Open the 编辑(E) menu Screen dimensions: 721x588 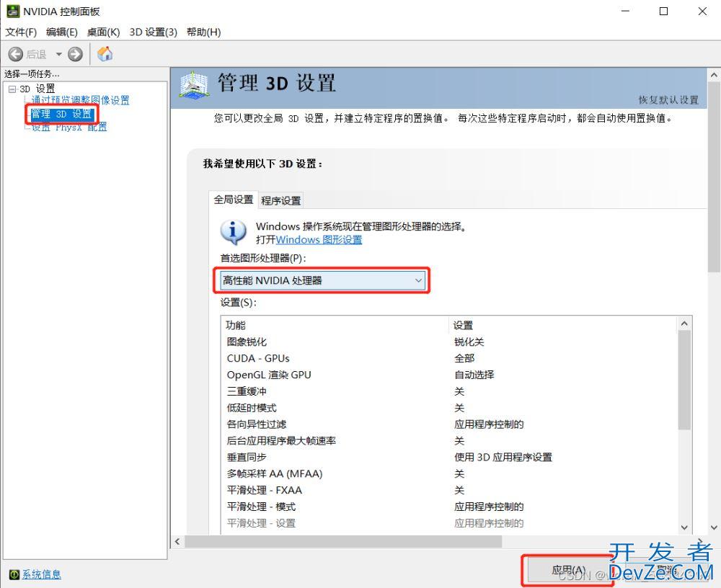coord(61,32)
